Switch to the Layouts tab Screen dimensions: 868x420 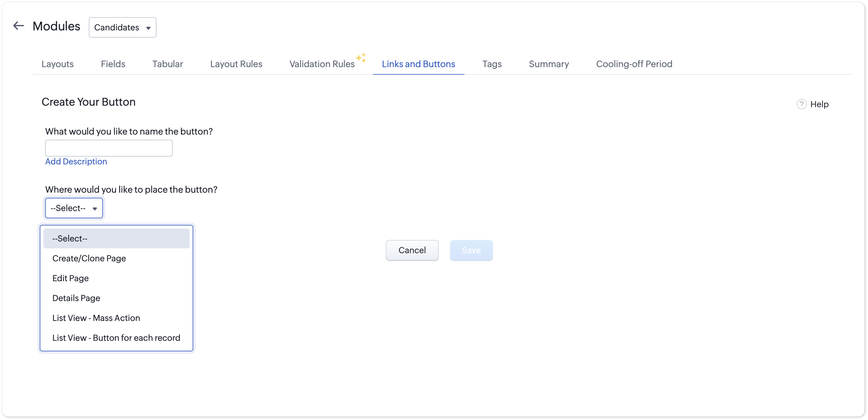pyautogui.click(x=58, y=64)
